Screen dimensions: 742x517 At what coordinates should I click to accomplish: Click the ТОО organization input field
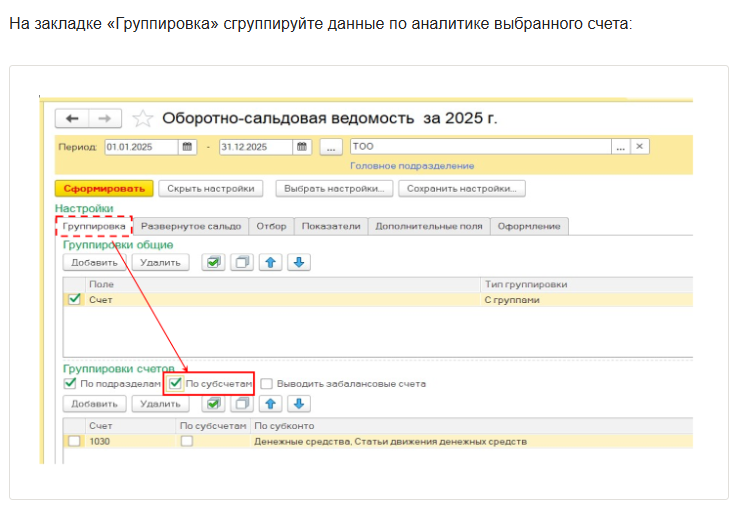point(480,147)
